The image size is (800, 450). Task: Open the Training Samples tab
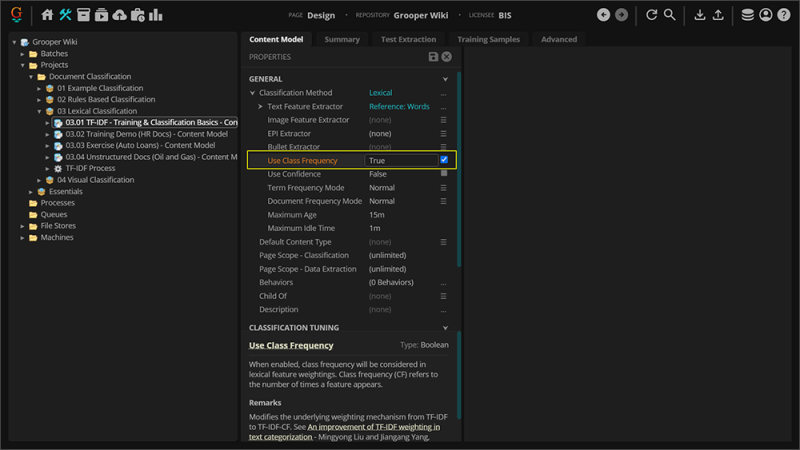point(489,39)
